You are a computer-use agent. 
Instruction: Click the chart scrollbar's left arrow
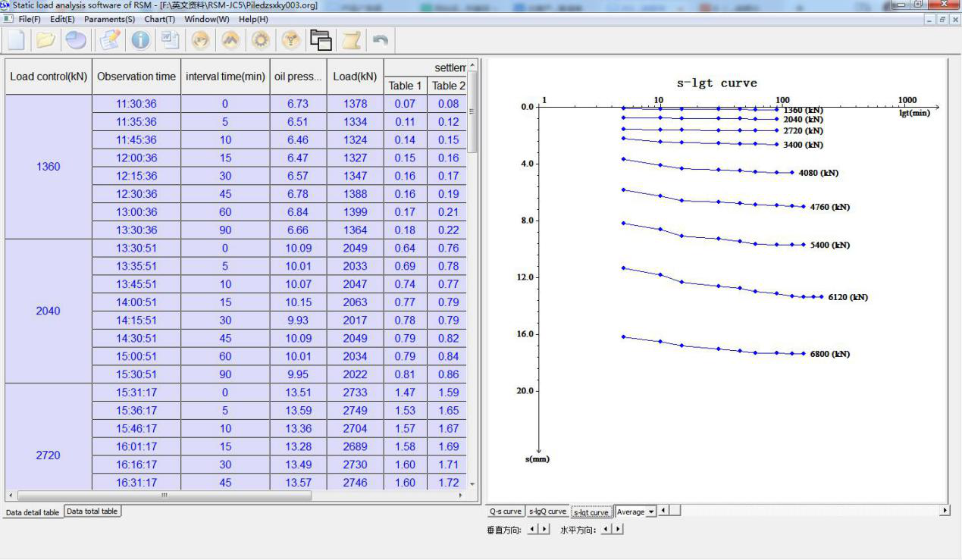(664, 512)
